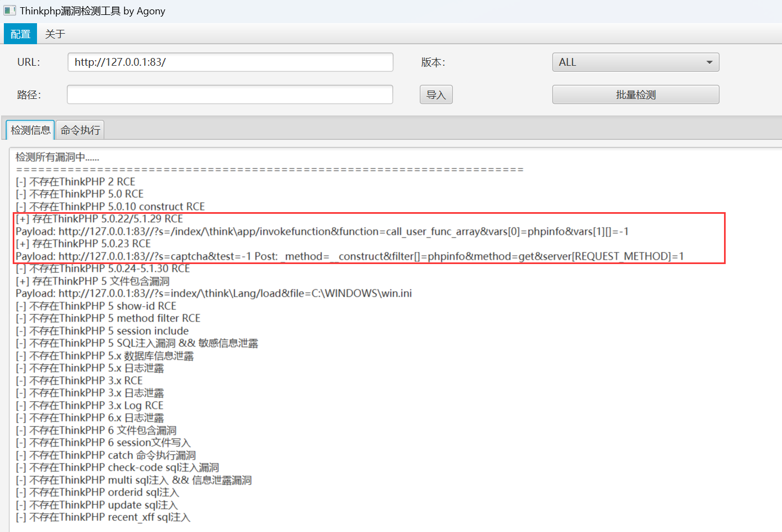Click the 不存在ThinkPHP 5.0 RCE line
This screenshot has height=532, width=782.
[x=80, y=194]
